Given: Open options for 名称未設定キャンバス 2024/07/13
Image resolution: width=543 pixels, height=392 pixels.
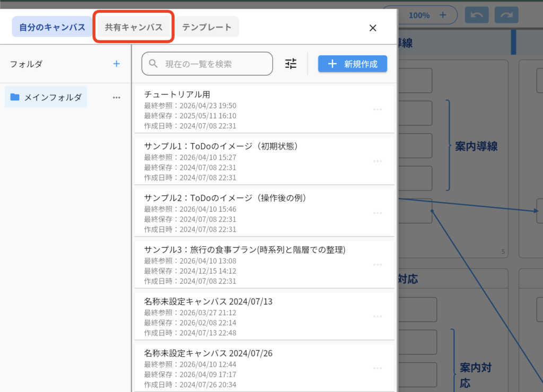Looking at the screenshot, I should [x=378, y=317].
